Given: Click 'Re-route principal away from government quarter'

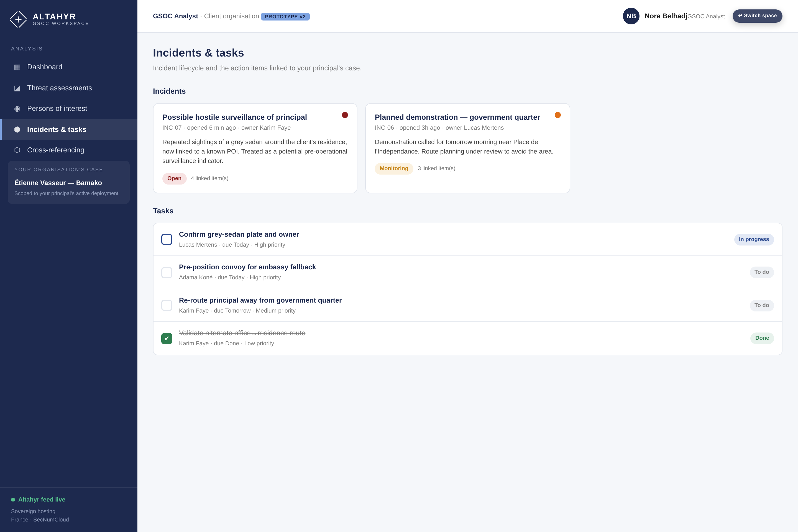Looking at the screenshot, I should point(260,300).
